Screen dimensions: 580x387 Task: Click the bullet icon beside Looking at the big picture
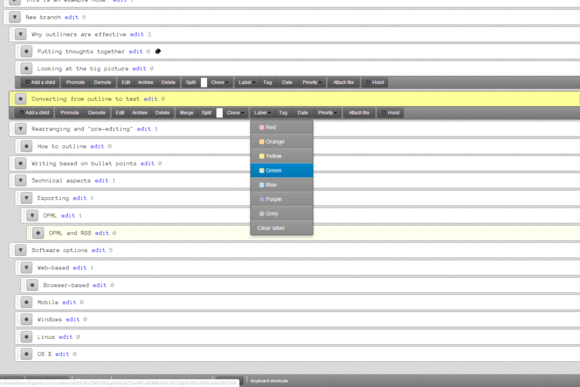click(26, 68)
